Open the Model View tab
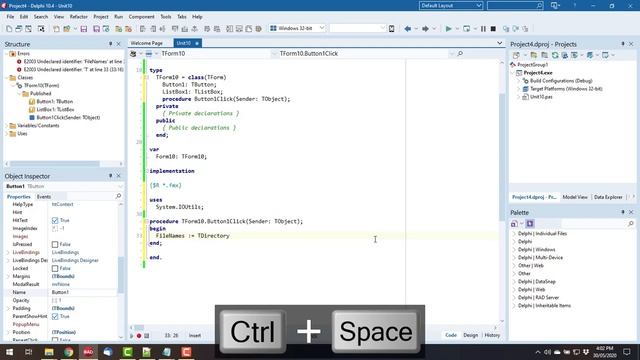Screen dimensions: 640x360 click(x=575, y=197)
